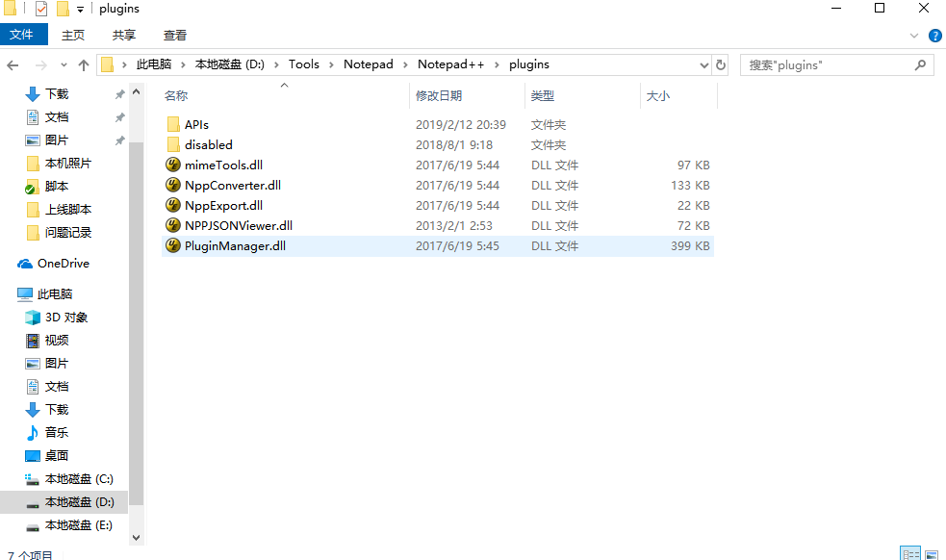Image resolution: width=946 pixels, height=560 pixels.
Task: Select 此电脑 in the navigation tree
Action: click(x=44, y=294)
